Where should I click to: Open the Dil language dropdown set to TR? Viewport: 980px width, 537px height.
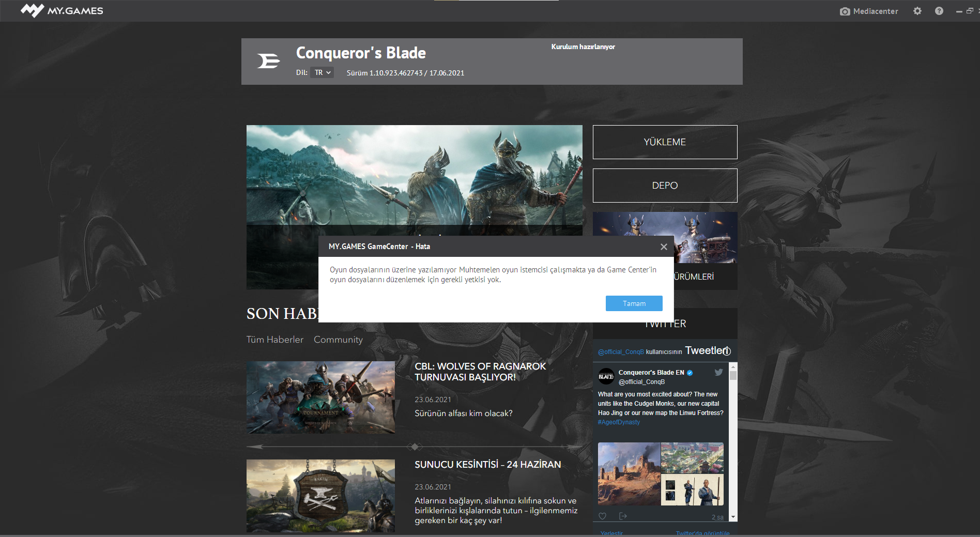point(321,72)
